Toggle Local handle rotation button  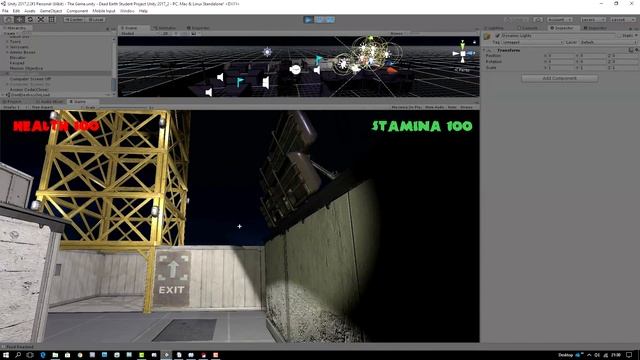96,20
